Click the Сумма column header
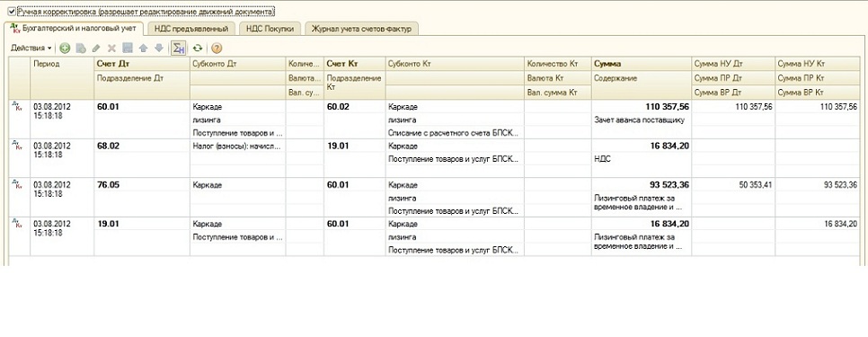Screen dimensions: 868x337 (641, 64)
